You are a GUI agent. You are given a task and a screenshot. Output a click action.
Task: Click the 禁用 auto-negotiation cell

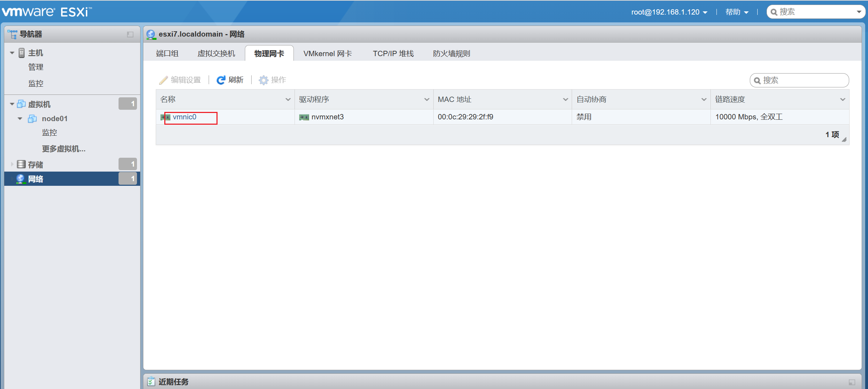tap(641, 117)
